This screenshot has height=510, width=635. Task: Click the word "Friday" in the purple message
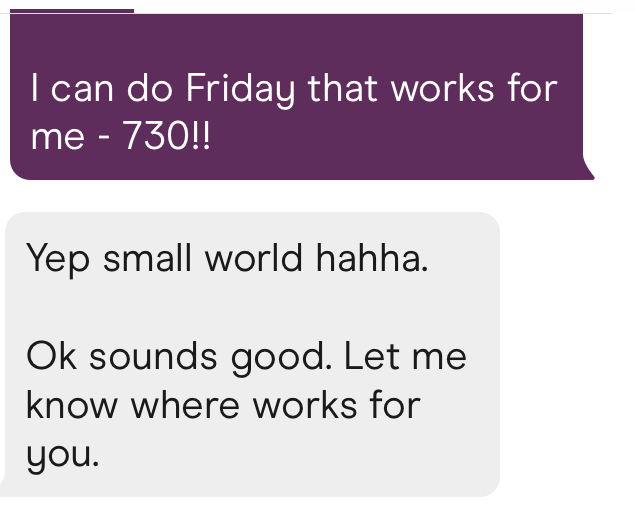coord(225,90)
